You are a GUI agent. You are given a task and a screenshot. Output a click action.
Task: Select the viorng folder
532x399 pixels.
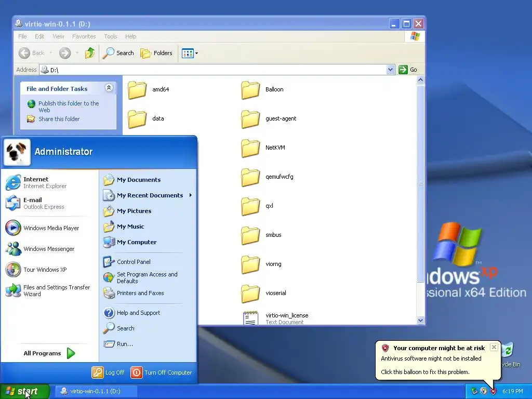point(261,264)
